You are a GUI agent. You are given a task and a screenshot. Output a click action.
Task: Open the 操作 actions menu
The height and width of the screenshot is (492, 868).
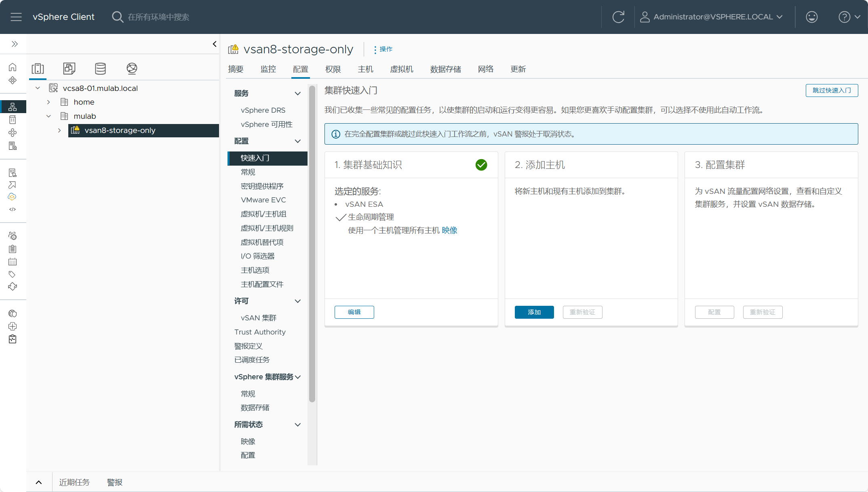coord(383,49)
